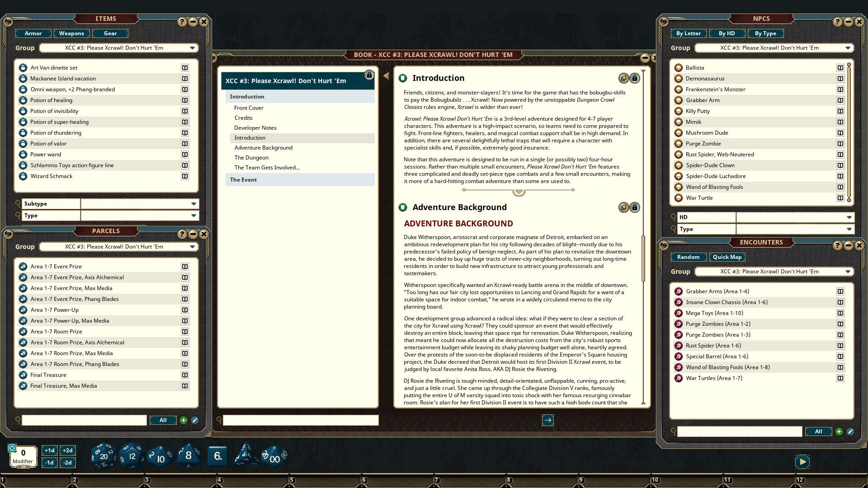Click the add button in NPCs panel
Viewport: 868px width, 488px height.
point(839,432)
